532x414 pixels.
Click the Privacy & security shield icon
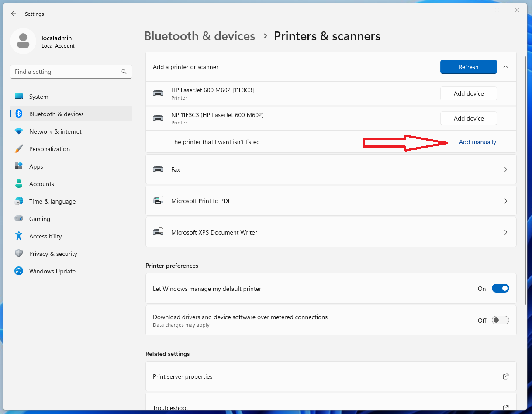coord(19,254)
